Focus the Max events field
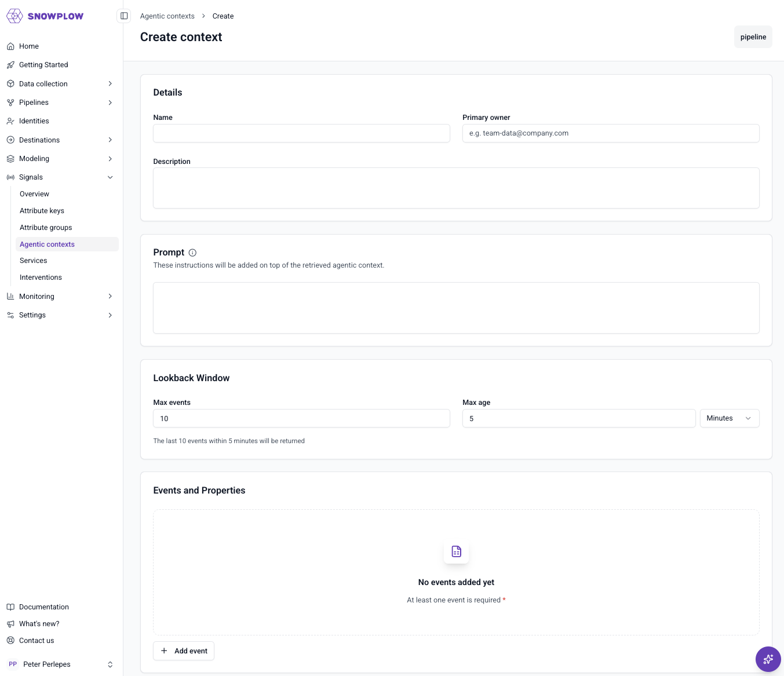Viewport: 784px width, 676px height. pos(301,418)
